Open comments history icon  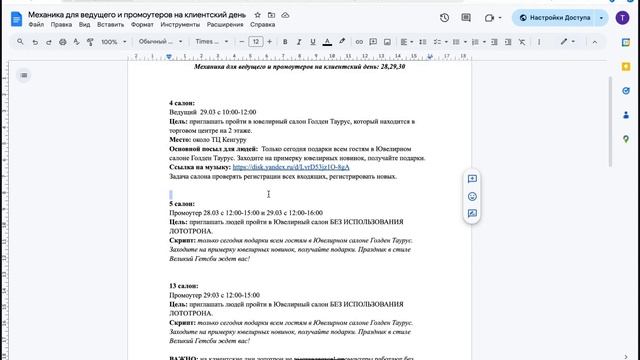coord(466,18)
